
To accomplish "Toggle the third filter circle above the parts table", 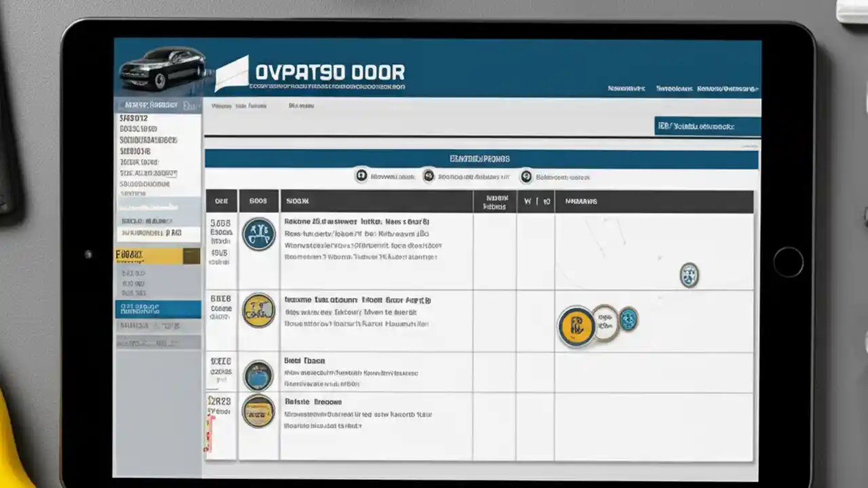I will click(526, 176).
